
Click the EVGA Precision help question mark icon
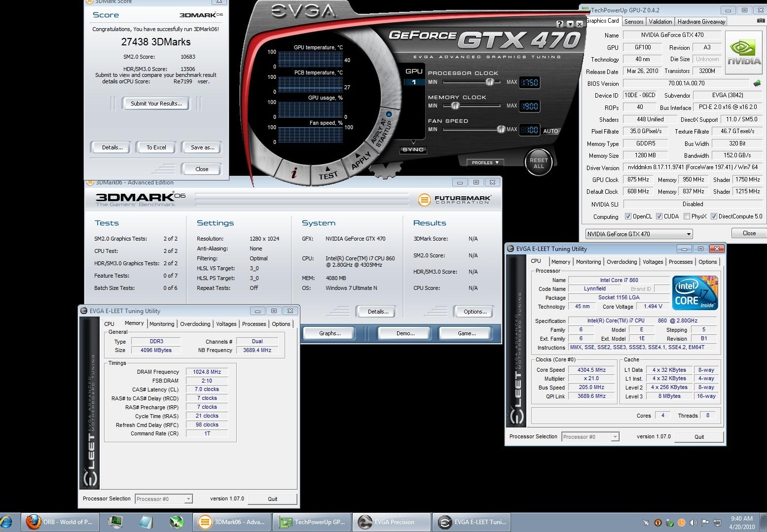pos(559,24)
